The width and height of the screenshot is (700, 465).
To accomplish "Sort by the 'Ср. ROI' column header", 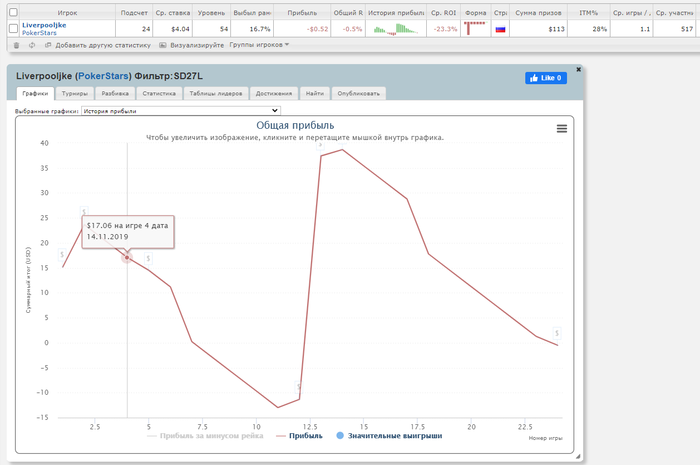I will pos(443,12).
